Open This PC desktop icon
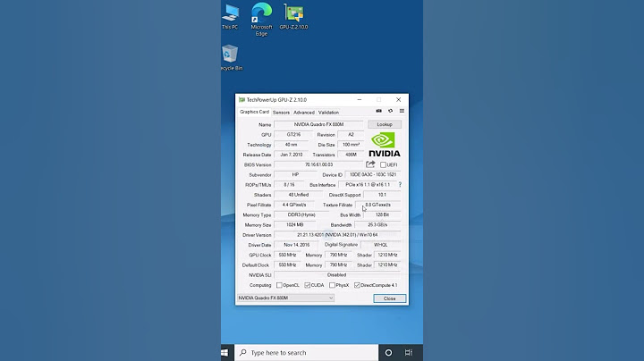The height and width of the screenshot is (361, 644). tap(230, 17)
